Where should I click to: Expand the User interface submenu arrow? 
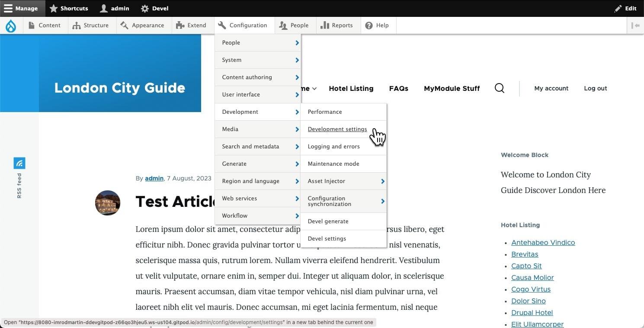297,95
